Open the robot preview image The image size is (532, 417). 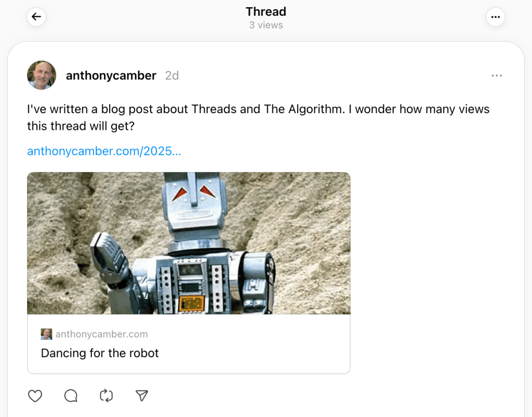(x=189, y=243)
